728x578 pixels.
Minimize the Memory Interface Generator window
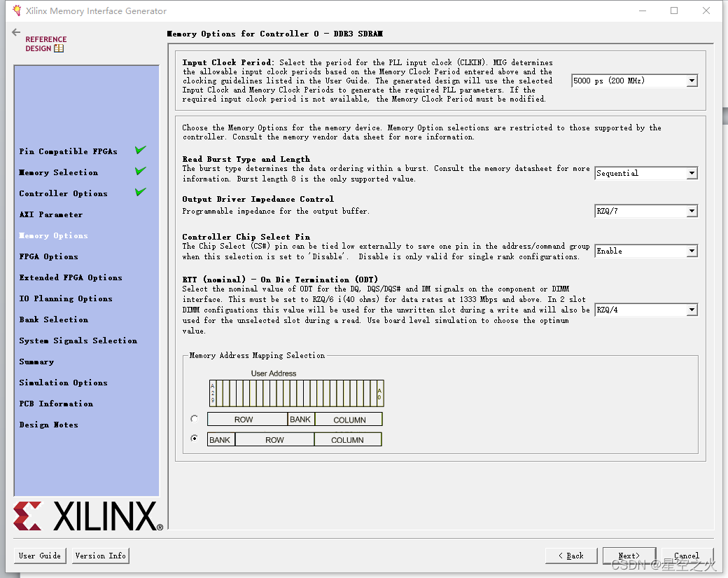point(643,11)
